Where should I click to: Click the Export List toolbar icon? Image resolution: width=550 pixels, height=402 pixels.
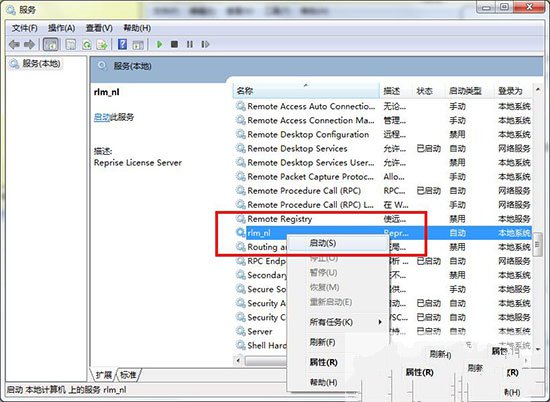point(102,45)
